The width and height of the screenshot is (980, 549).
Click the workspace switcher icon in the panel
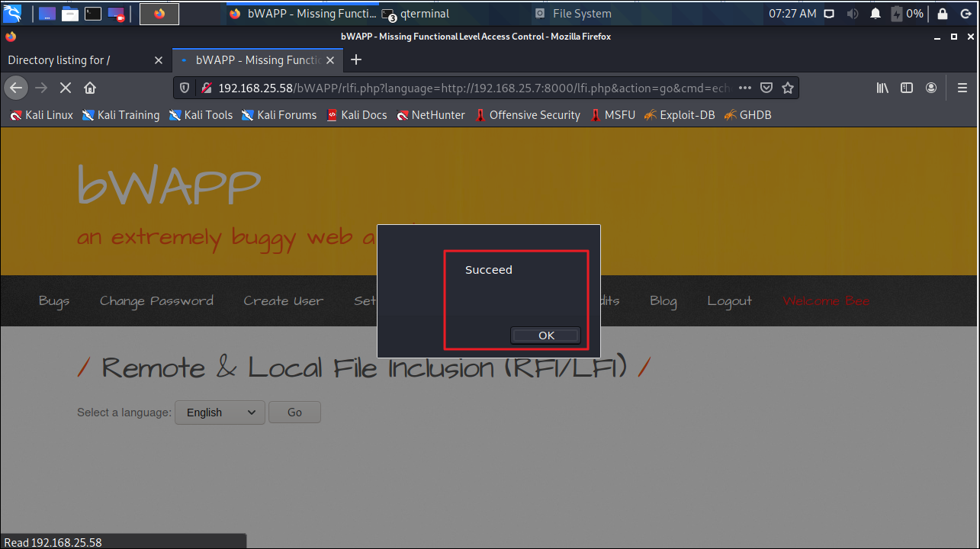[47, 14]
